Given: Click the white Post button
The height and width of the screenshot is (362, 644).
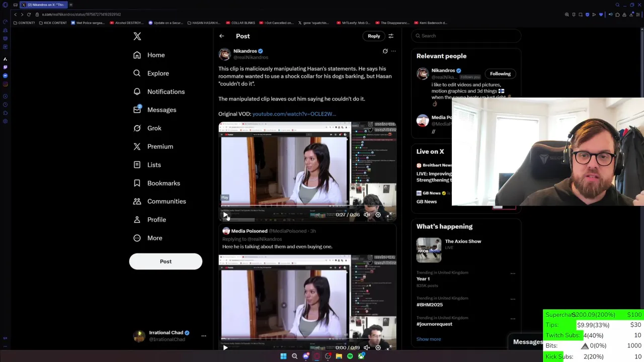Looking at the screenshot, I should point(166,261).
